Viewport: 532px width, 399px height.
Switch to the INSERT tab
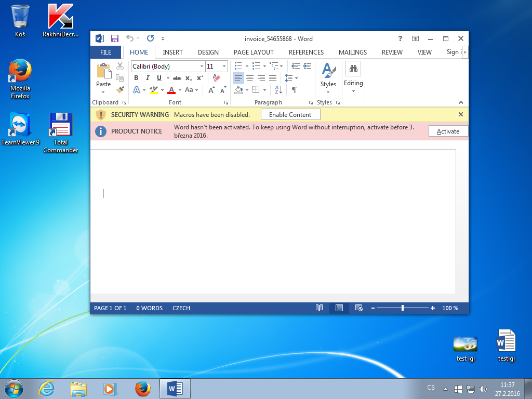[172, 52]
